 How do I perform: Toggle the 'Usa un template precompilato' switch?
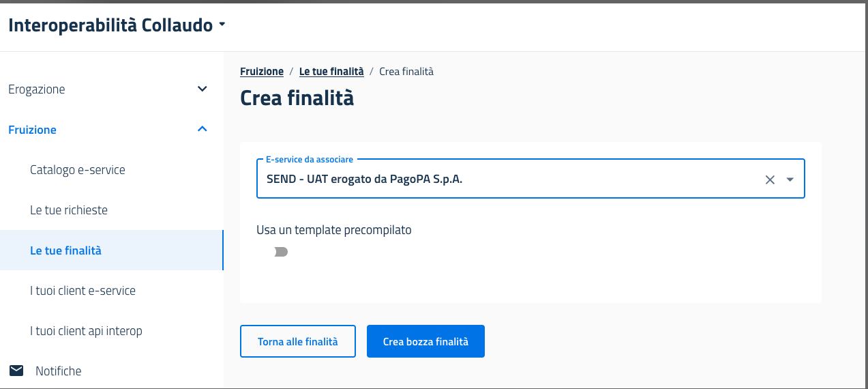click(x=281, y=253)
